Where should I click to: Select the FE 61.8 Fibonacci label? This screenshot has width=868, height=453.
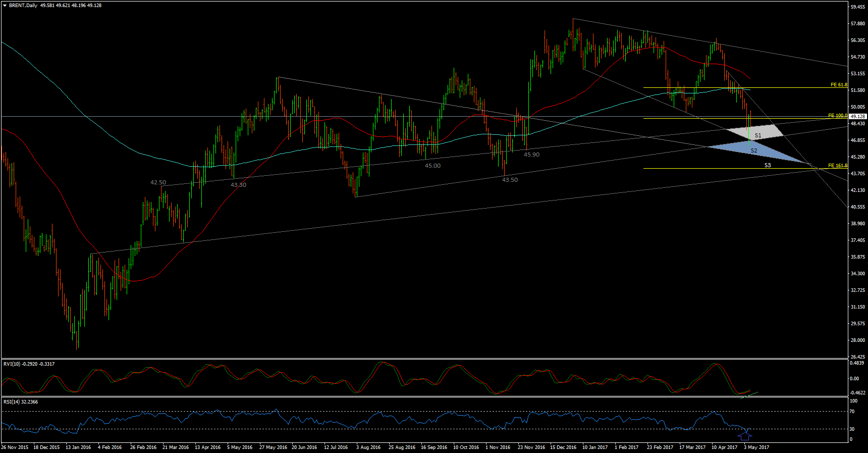839,85
